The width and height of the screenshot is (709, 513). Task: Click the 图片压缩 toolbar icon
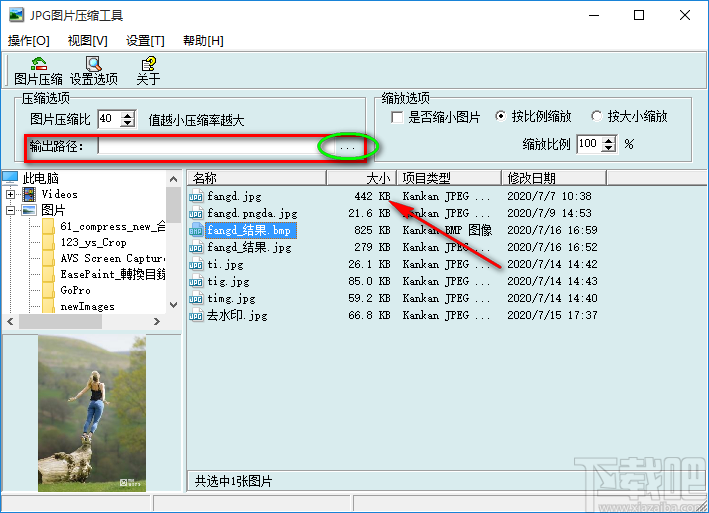39,63
